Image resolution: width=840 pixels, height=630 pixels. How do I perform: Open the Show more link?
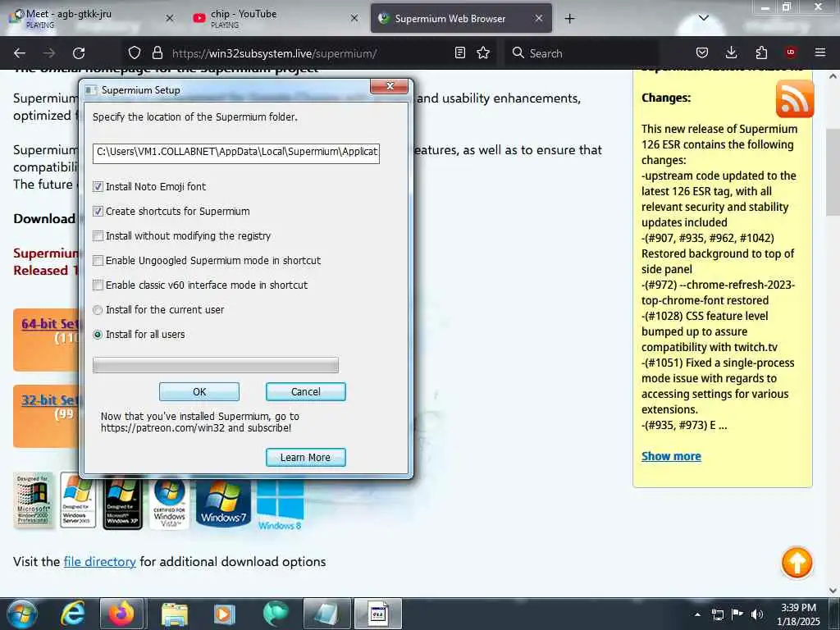point(671,456)
